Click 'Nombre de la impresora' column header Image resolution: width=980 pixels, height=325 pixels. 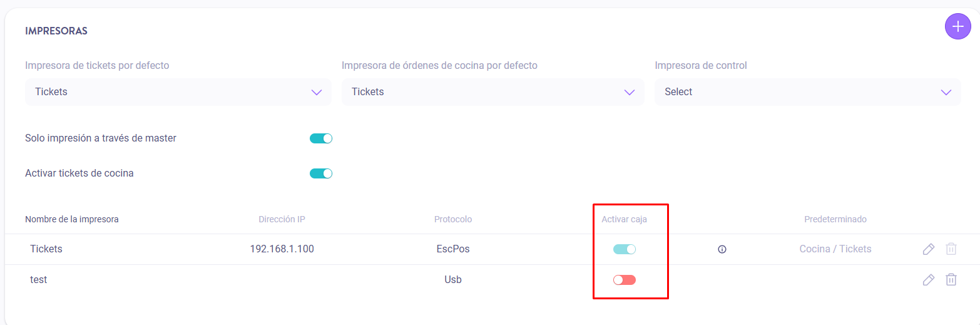coord(72,219)
